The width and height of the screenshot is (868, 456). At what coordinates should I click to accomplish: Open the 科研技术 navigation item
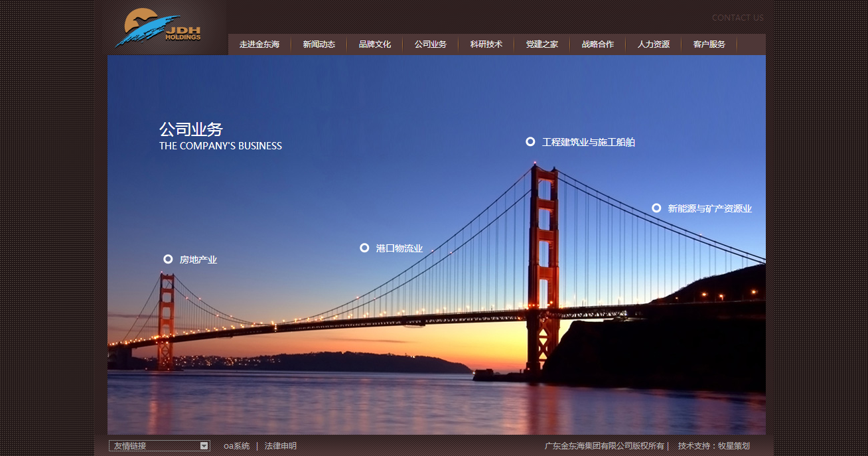[486, 44]
